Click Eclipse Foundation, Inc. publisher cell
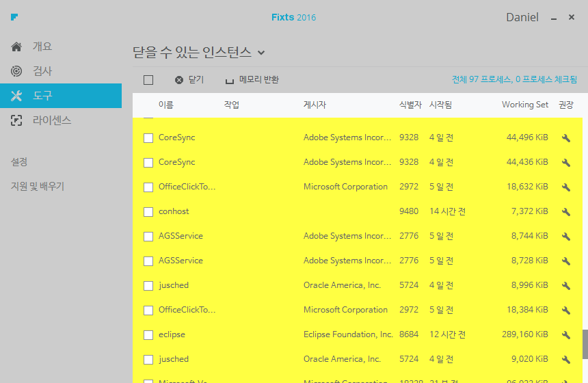Screen dimensions: 588x383 click(x=349, y=334)
